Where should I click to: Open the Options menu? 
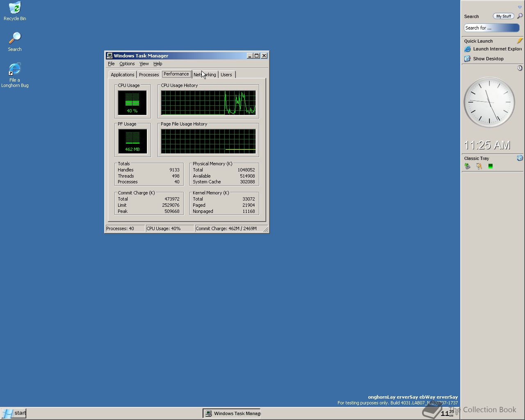pos(127,64)
